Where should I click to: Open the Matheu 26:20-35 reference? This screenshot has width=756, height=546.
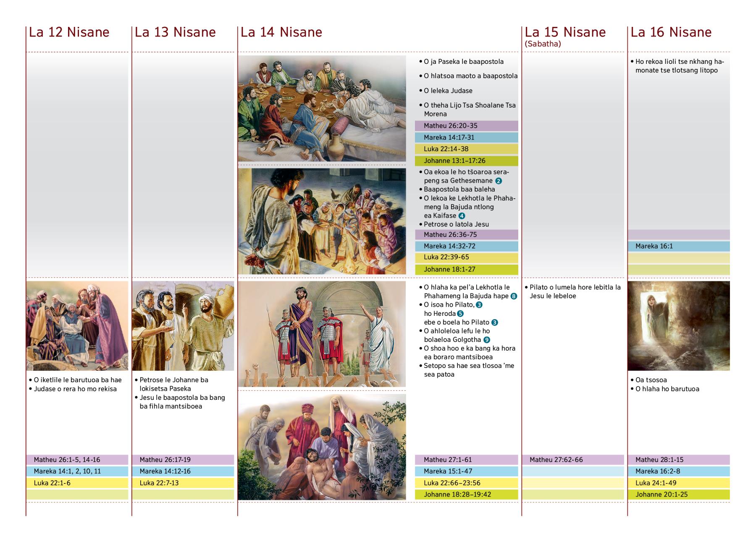click(466, 126)
